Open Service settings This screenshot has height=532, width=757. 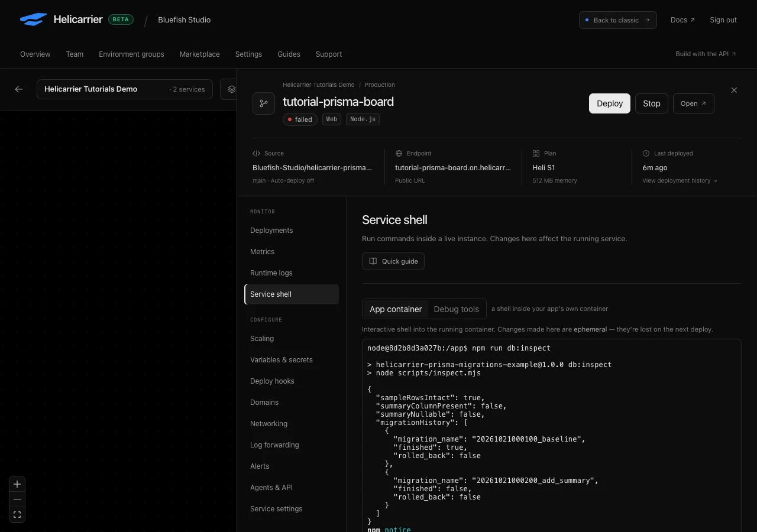click(292, 509)
